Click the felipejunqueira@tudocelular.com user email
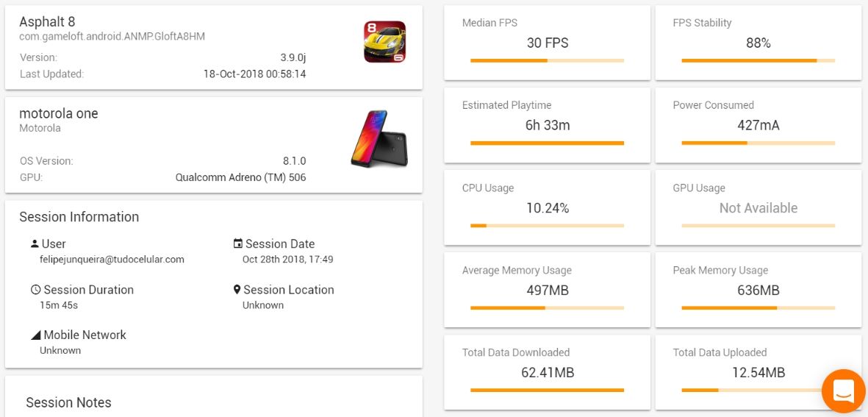868x417 pixels. point(112,260)
